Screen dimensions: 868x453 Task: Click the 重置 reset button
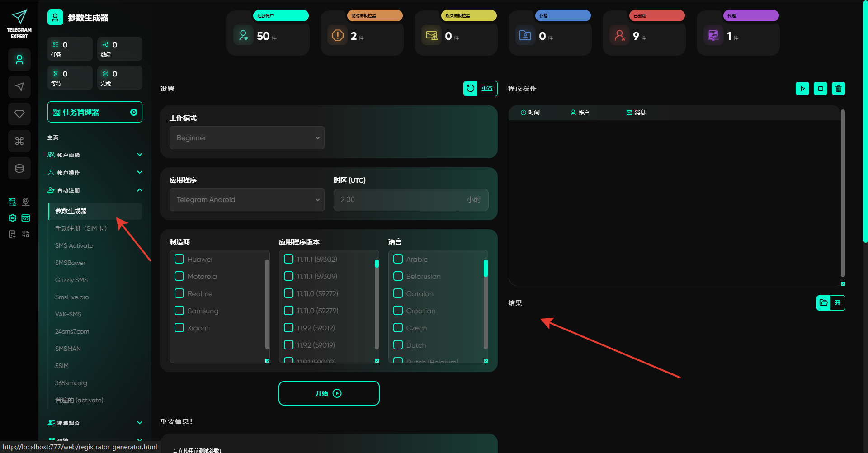480,89
